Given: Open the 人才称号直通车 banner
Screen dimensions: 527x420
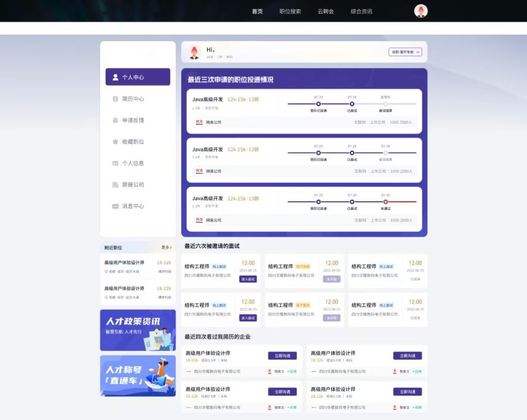Looking at the screenshot, I should (x=137, y=376).
